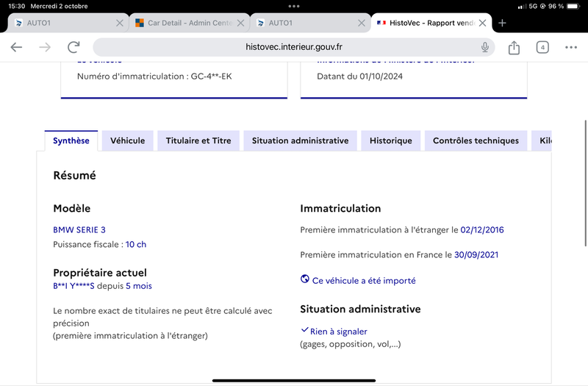Tap the battery indicator in status bar
The height and width of the screenshot is (386, 588).
click(x=573, y=7)
